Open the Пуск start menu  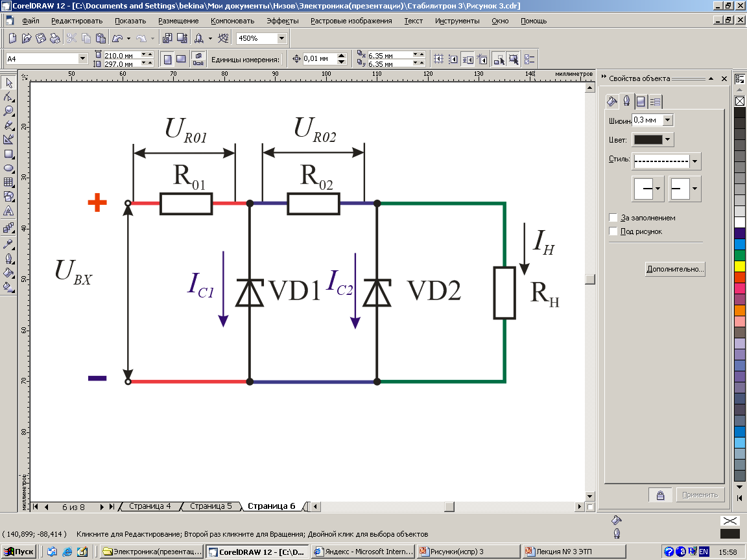coord(19,552)
